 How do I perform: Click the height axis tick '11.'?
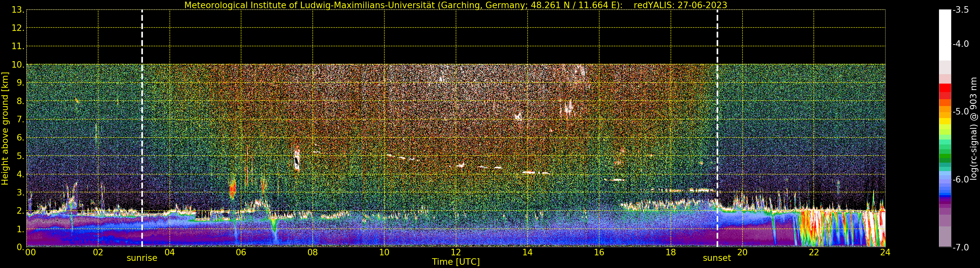(18, 47)
